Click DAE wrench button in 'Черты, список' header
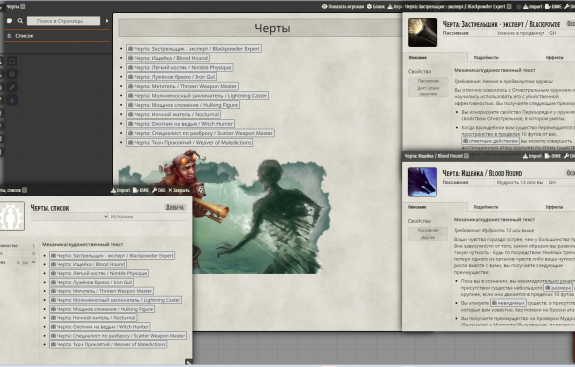Viewport: 575px width, 367px height. [x=159, y=190]
